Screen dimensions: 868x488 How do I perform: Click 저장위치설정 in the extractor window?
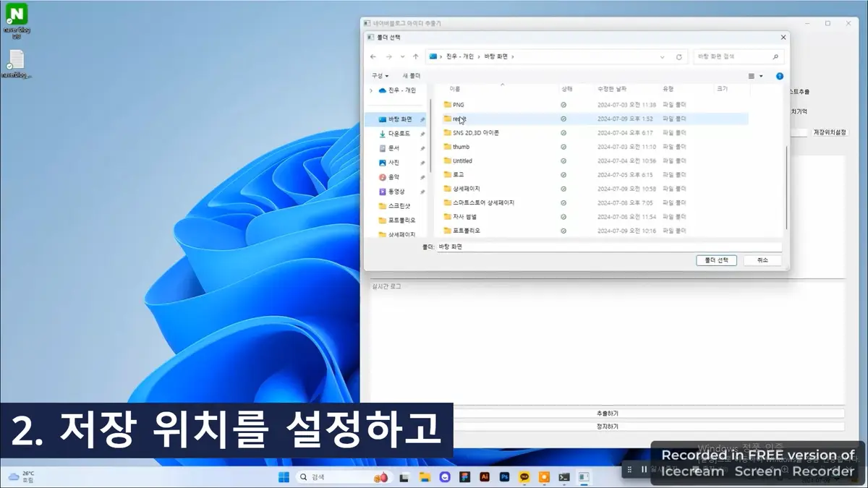click(x=830, y=133)
